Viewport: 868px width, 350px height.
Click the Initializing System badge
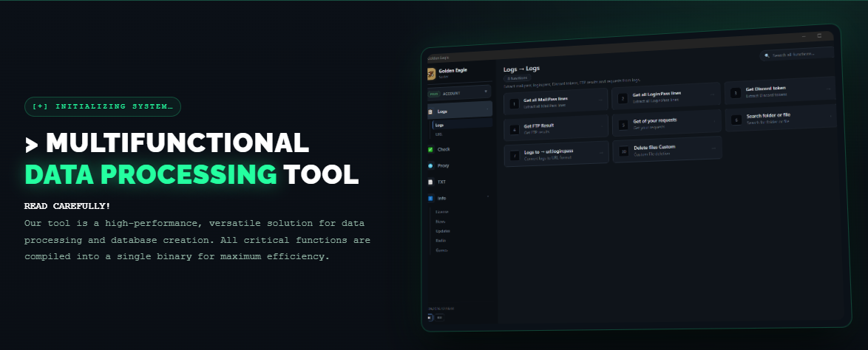coord(103,107)
